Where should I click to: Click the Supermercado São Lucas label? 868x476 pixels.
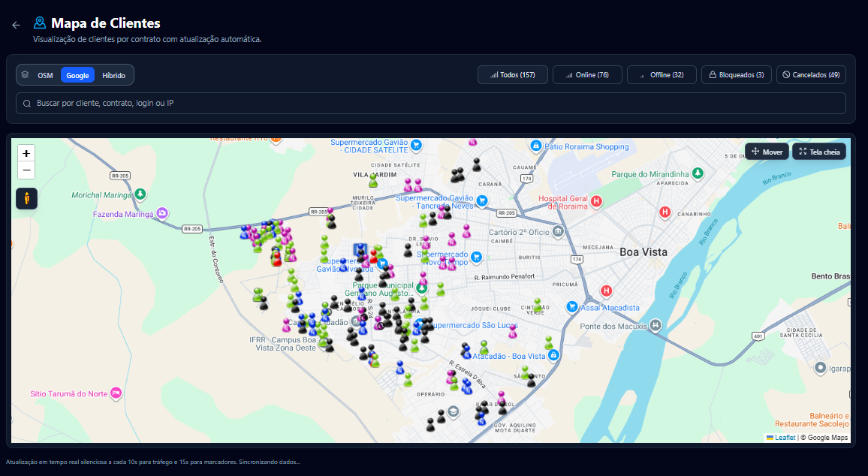point(475,325)
